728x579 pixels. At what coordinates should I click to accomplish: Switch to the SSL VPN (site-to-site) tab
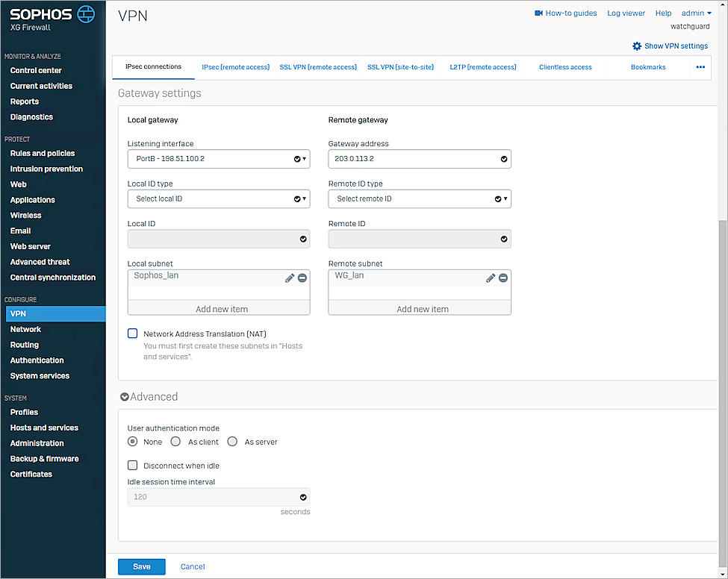pyautogui.click(x=399, y=66)
